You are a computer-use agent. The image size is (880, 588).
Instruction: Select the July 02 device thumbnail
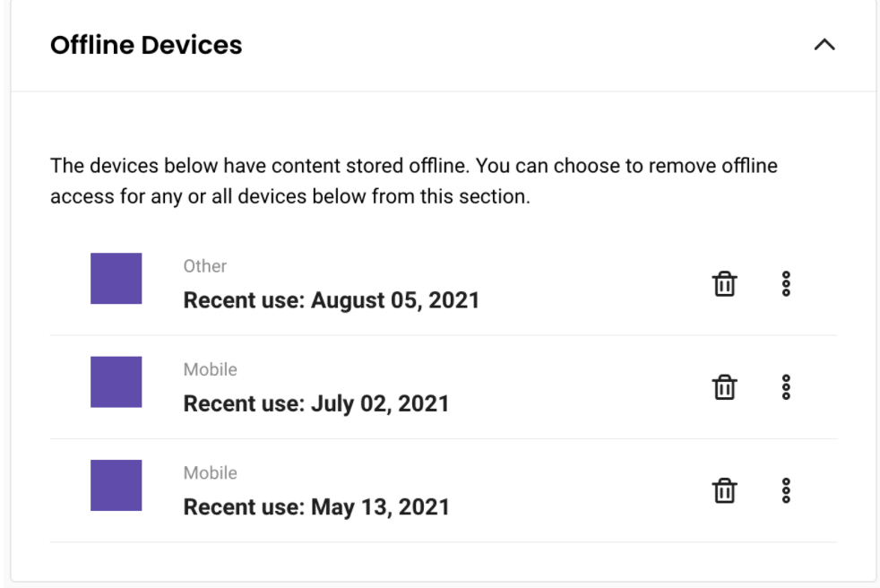tap(116, 383)
